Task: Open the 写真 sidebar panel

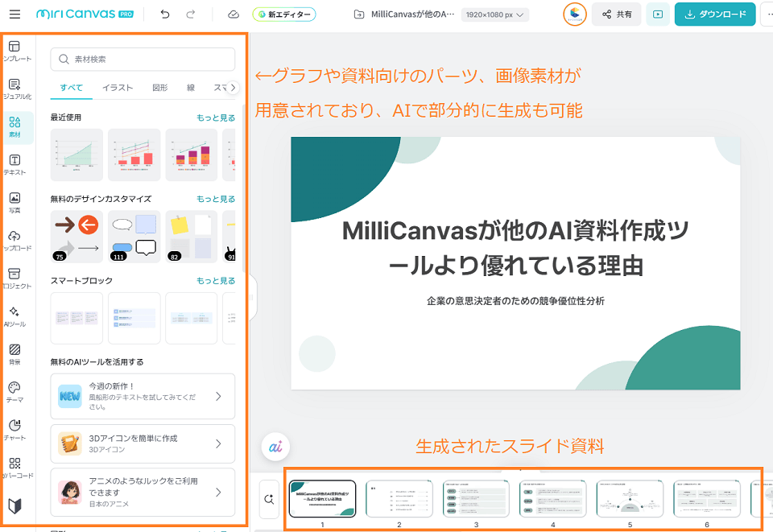Action: point(14,203)
